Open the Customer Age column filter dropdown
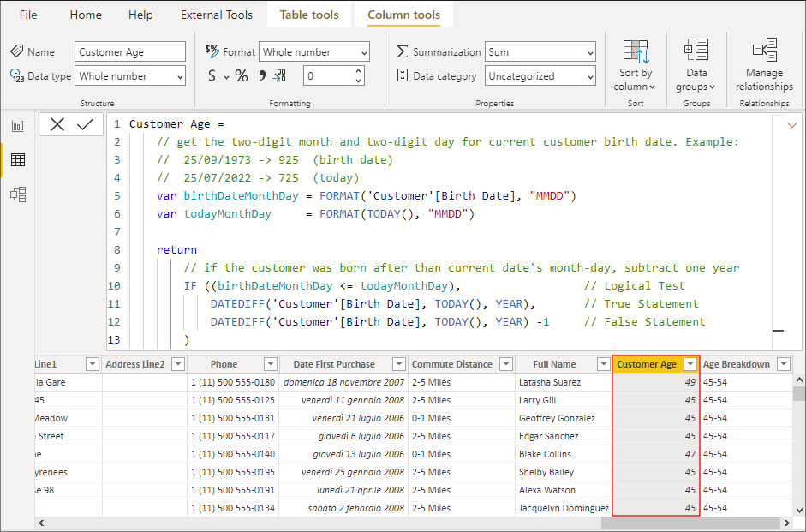The height and width of the screenshot is (532, 806). pyautogui.click(x=690, y=364)
